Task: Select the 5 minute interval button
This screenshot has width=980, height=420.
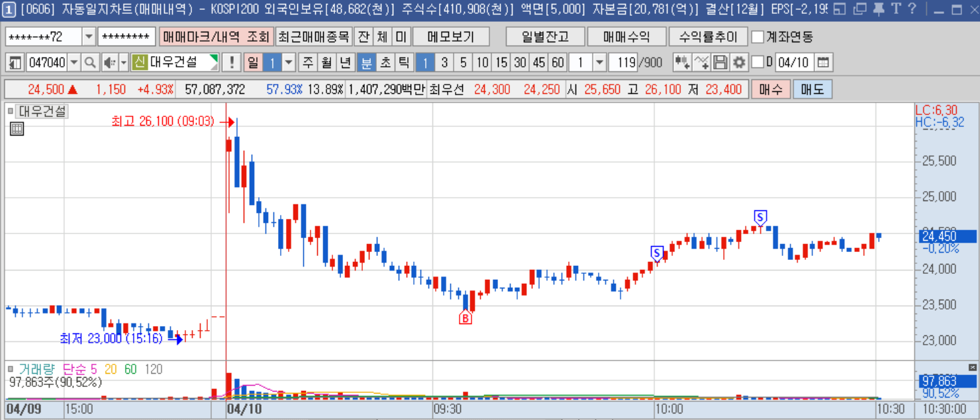Action: tap(464, 63)
